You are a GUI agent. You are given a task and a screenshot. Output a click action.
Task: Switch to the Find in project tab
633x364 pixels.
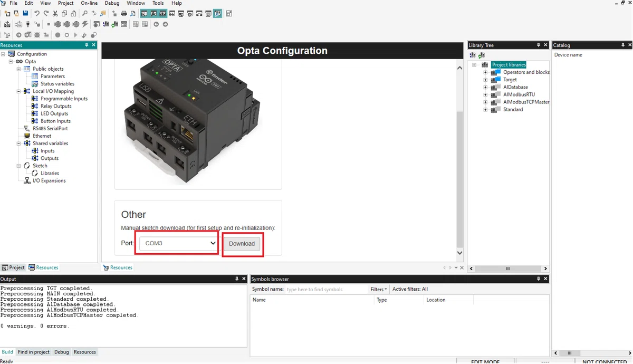click(x=34, y=352)
